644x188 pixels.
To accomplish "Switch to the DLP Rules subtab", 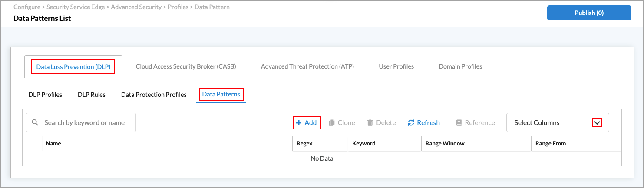I will (x=92, y=94).
